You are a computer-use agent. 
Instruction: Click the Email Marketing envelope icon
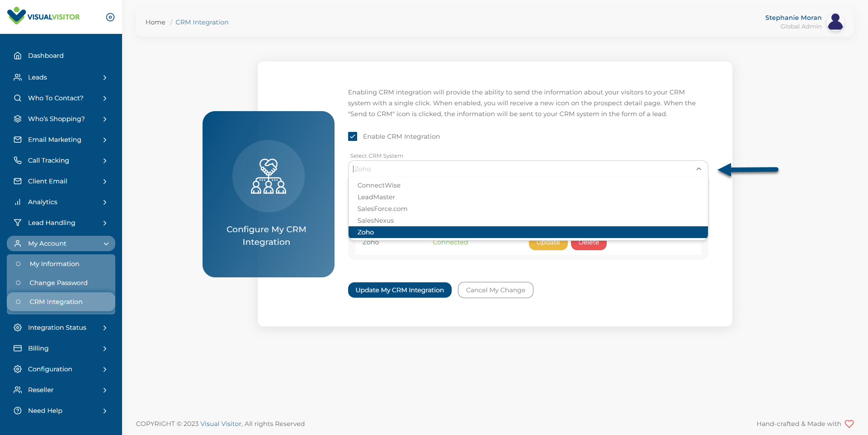coord(18,140)
